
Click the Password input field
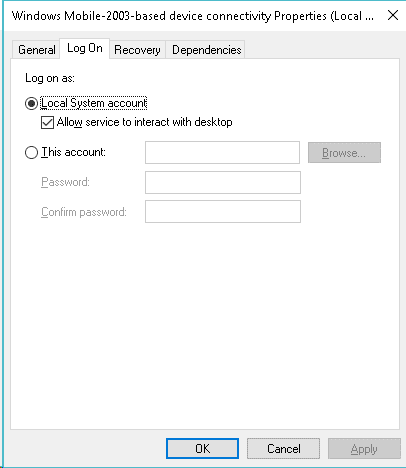coord(223,182)
